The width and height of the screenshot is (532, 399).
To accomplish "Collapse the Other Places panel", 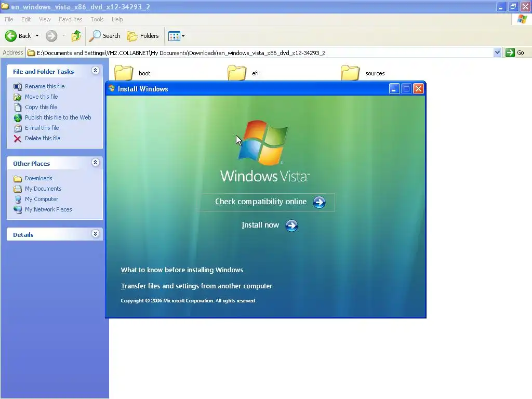I will [96, 163].
